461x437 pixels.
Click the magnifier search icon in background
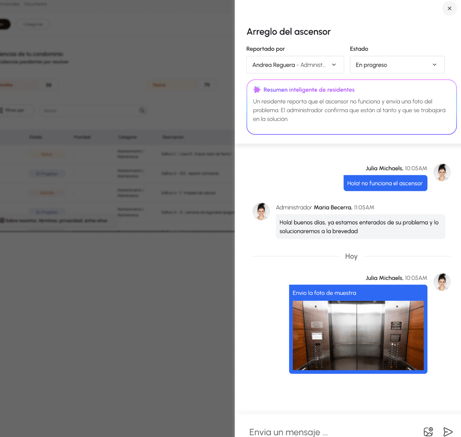click(142, 110)
